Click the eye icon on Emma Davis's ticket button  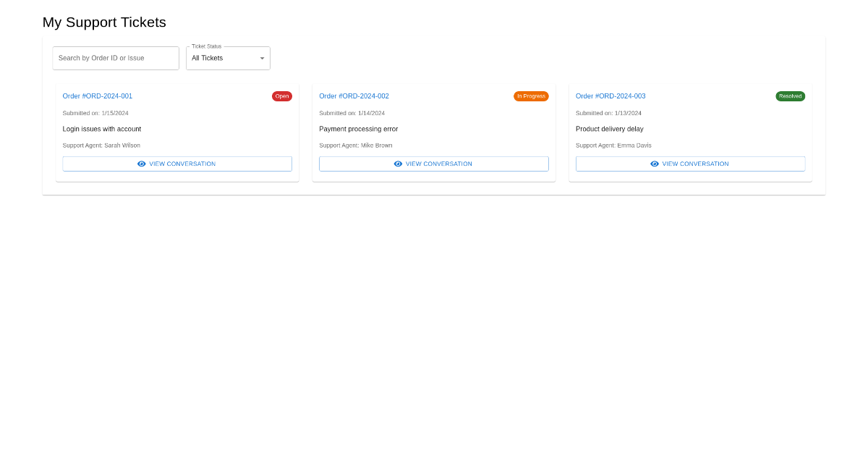[x=655, y=164]
